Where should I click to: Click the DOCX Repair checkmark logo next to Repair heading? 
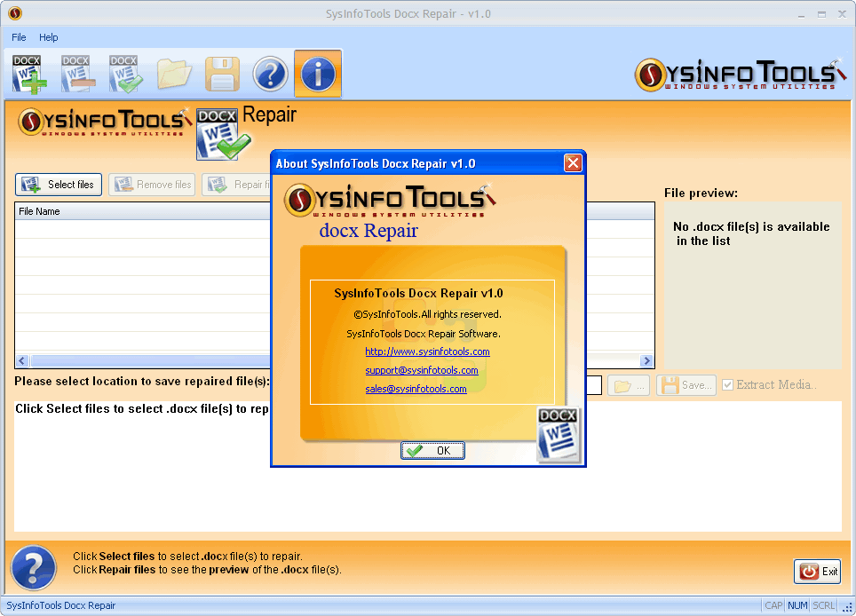click(x=223, y=134)
